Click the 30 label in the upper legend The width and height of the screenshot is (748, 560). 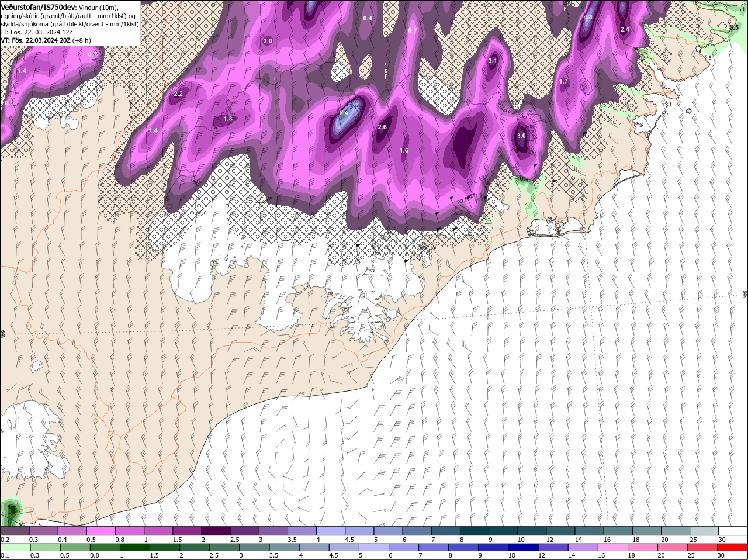pos(722,540)
